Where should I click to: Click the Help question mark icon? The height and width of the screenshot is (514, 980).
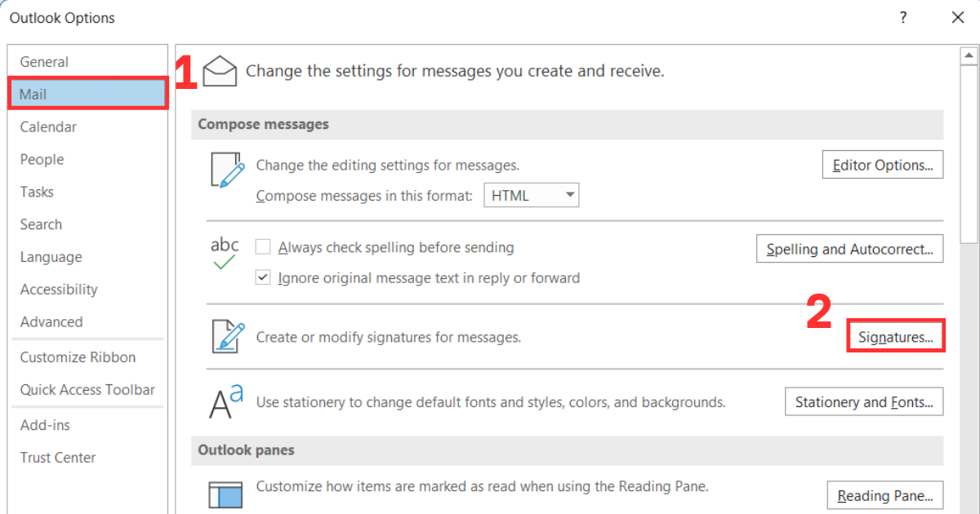[x=903, y=18]
